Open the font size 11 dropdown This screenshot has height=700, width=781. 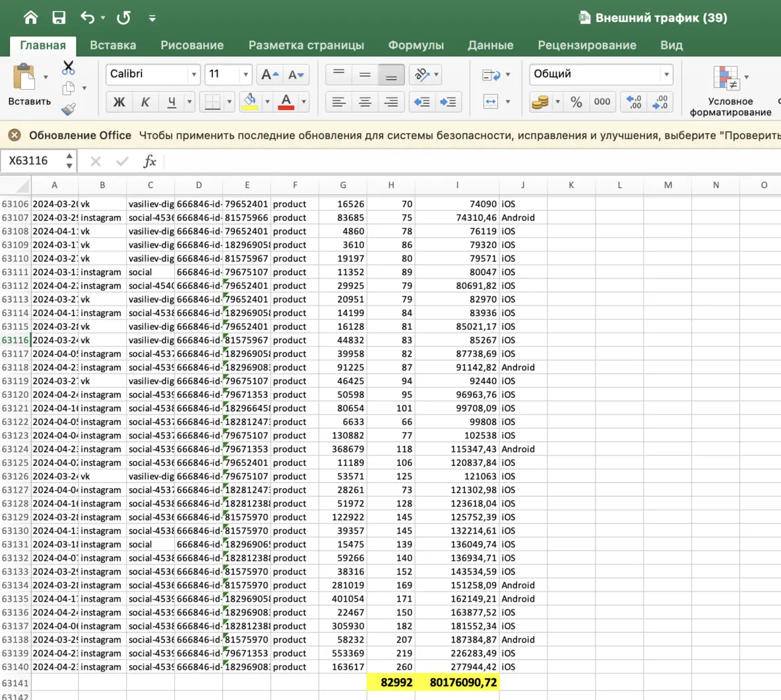[245, 75]
